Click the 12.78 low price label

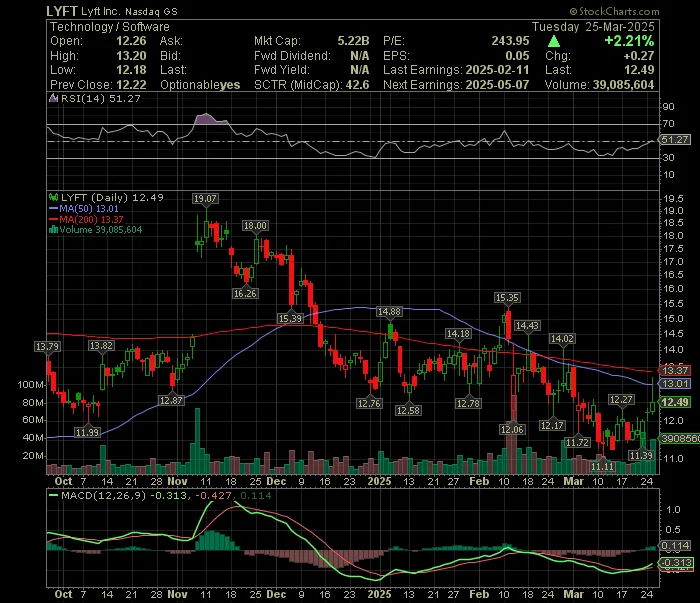coord(468,403)
